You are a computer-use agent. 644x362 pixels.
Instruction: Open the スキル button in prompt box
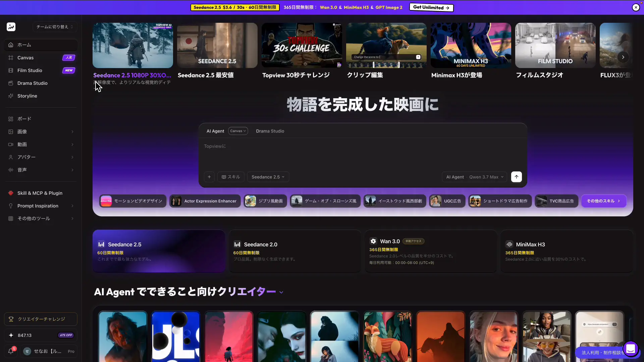231,177
